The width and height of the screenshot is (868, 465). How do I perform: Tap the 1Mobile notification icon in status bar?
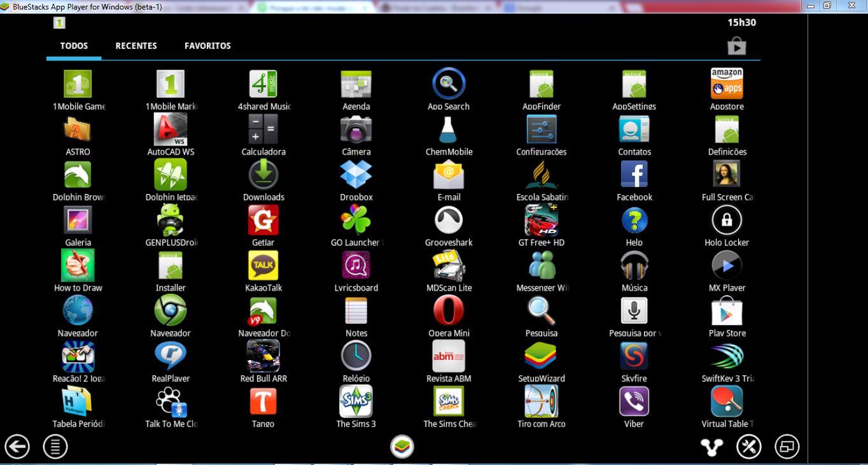(x=59, y=22)
